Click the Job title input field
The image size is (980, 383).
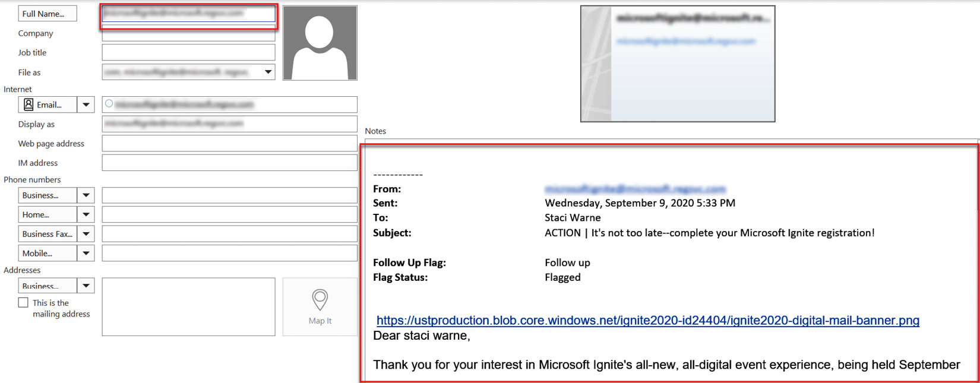pos(188,52)
